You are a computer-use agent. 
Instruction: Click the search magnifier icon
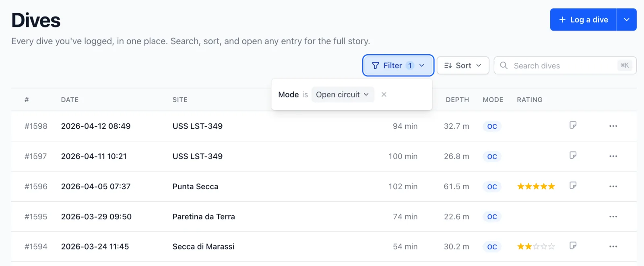(x=504, y=65)
